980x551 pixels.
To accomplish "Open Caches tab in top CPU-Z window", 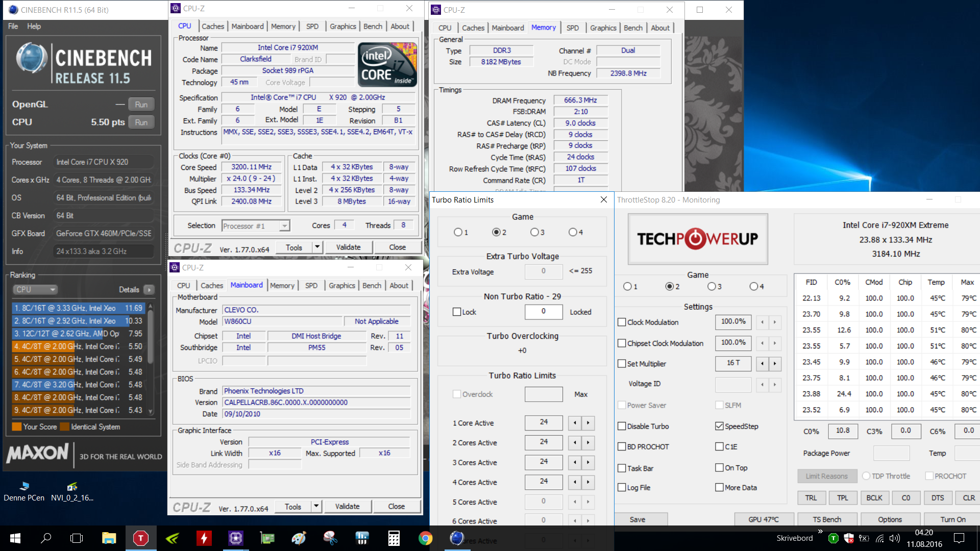I will click(212, 27).
